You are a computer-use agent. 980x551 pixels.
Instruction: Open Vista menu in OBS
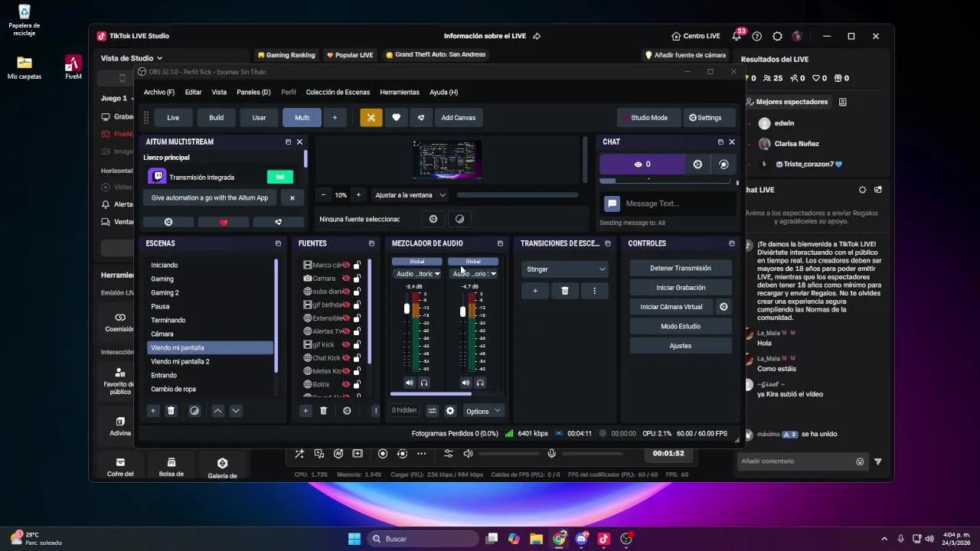point(219,92)
